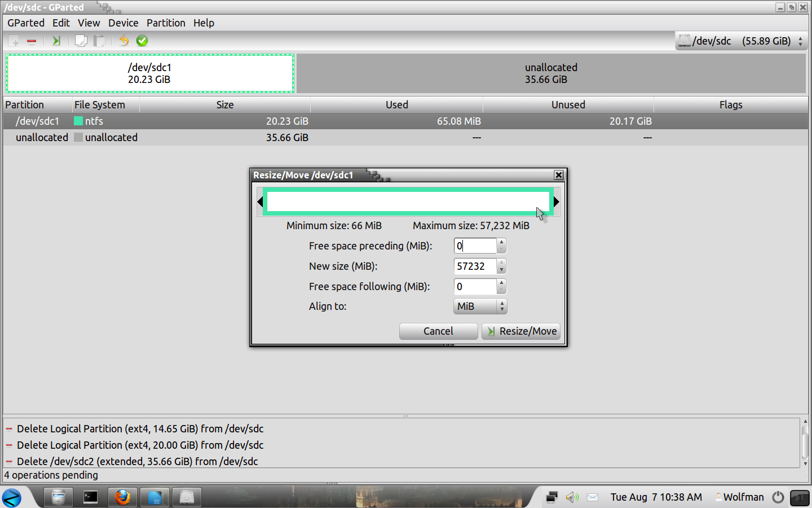Increase Free space following with up arrow

pyautogui.click(x=501, y=283)
